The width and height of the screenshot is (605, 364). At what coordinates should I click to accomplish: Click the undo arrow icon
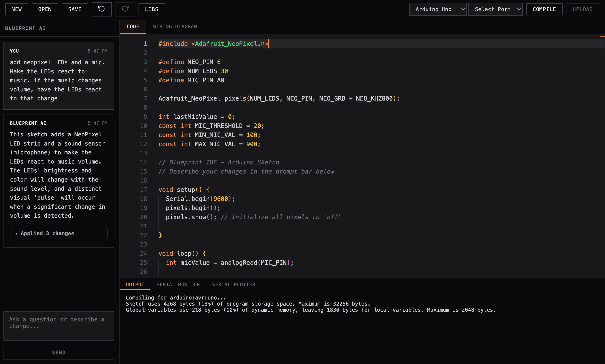(x=102, y=9)
